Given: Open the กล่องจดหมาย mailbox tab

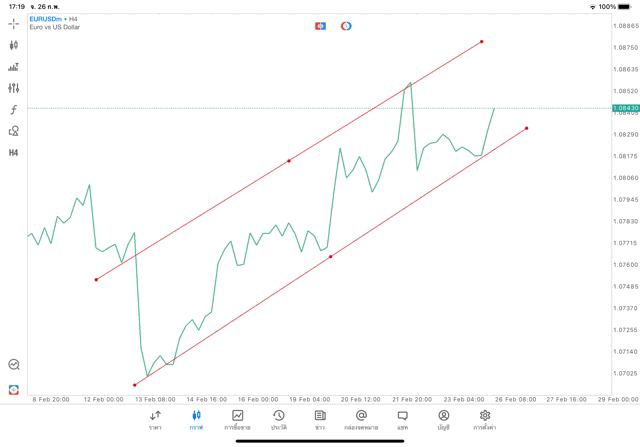Looking at the screenshot, I should coord(361,419).
